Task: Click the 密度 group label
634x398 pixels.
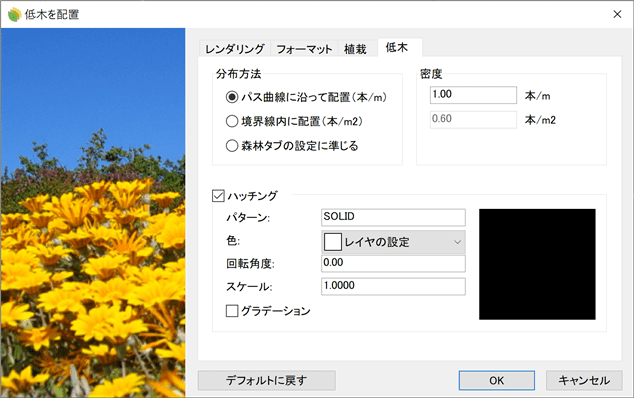Action: (x=431, y=74)
